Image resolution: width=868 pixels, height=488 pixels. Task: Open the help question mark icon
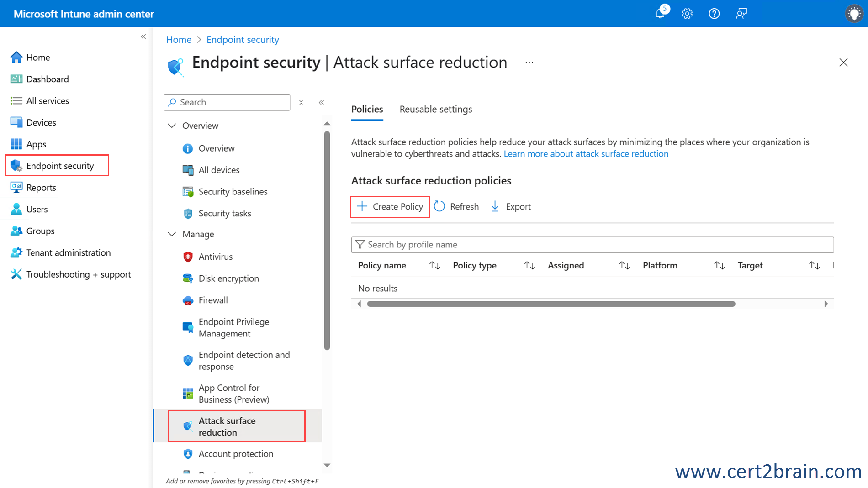(x=714, y=14)
